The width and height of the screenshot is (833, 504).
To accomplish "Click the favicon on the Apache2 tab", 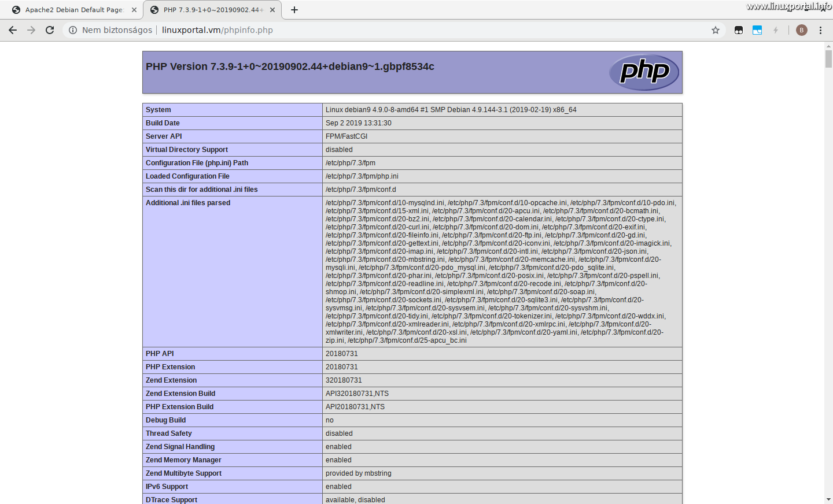I will pyautogui.click(x=16, y=9).
